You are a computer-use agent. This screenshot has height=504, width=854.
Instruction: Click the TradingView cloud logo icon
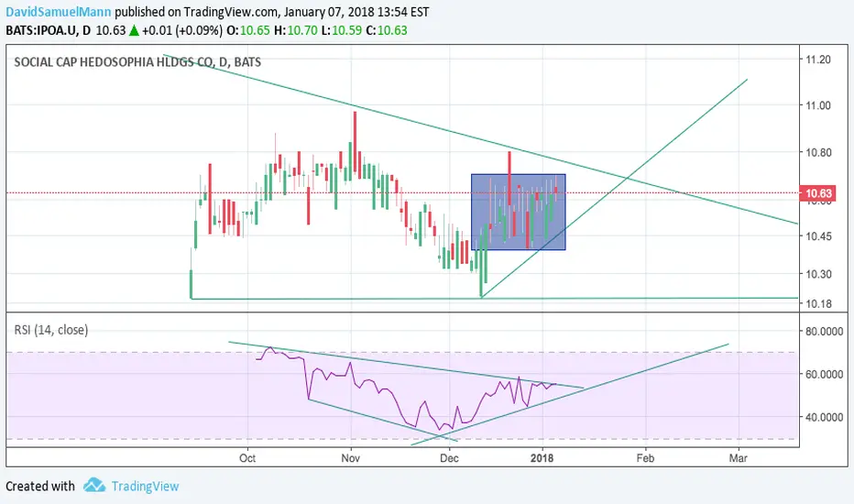pyautogui.click(x=93, y=486)
